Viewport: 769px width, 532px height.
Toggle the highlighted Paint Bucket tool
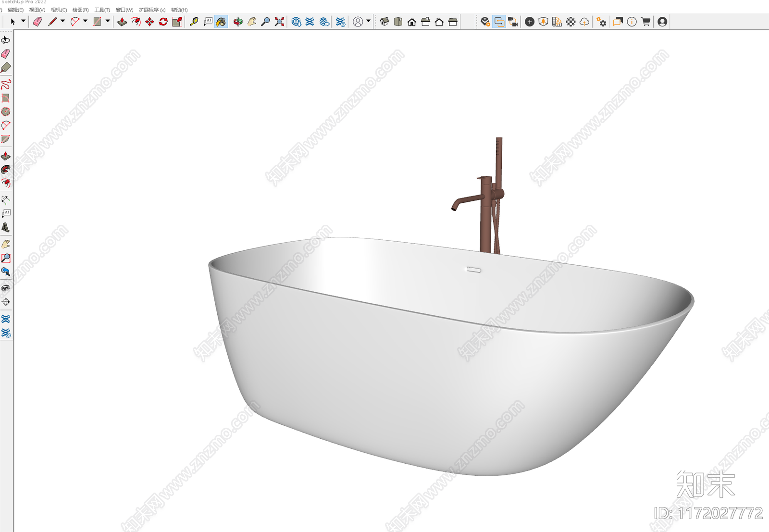tap(221, 22)
